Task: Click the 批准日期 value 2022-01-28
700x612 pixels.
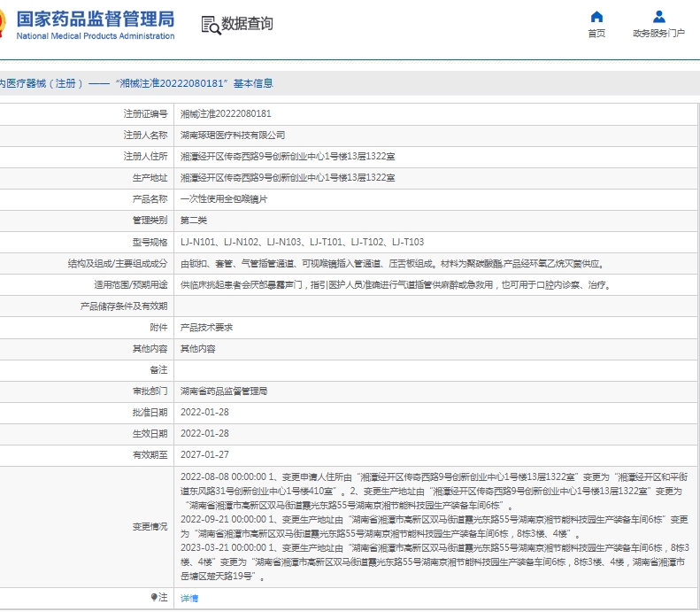Action: coord(204,413)
